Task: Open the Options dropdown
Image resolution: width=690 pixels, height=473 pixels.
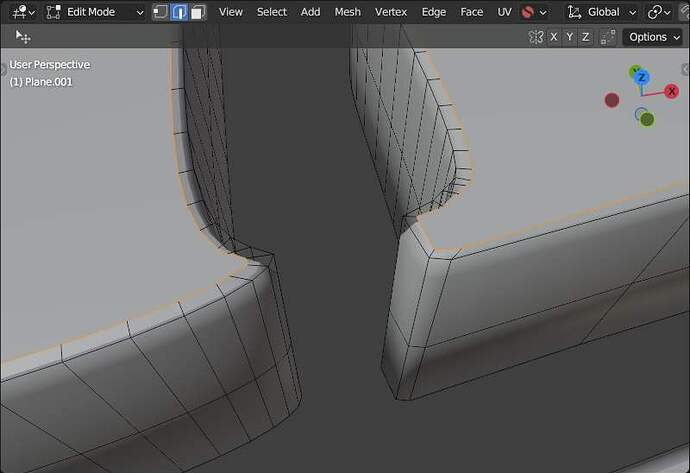Action: click(x=654, y=37)
